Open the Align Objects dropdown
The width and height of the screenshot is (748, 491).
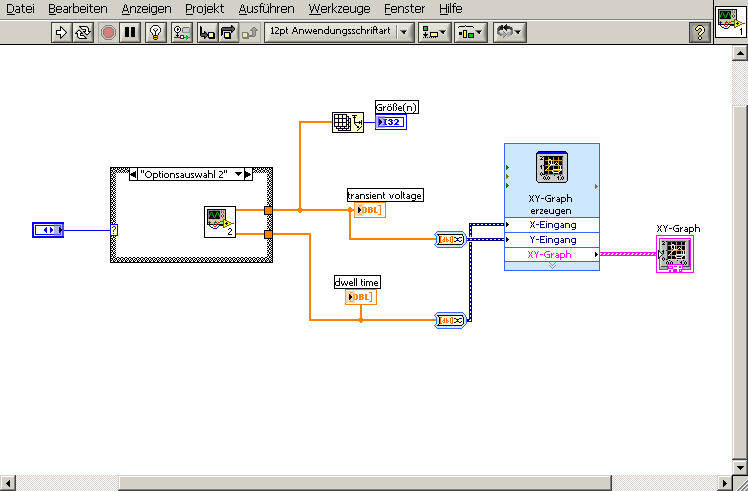[435, 32]
